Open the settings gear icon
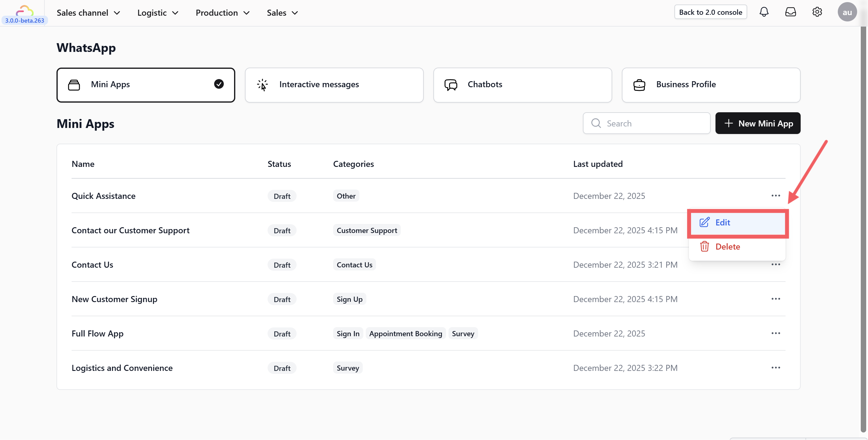Viewport: 868px width, 440px height. click(x=817, y=12)
